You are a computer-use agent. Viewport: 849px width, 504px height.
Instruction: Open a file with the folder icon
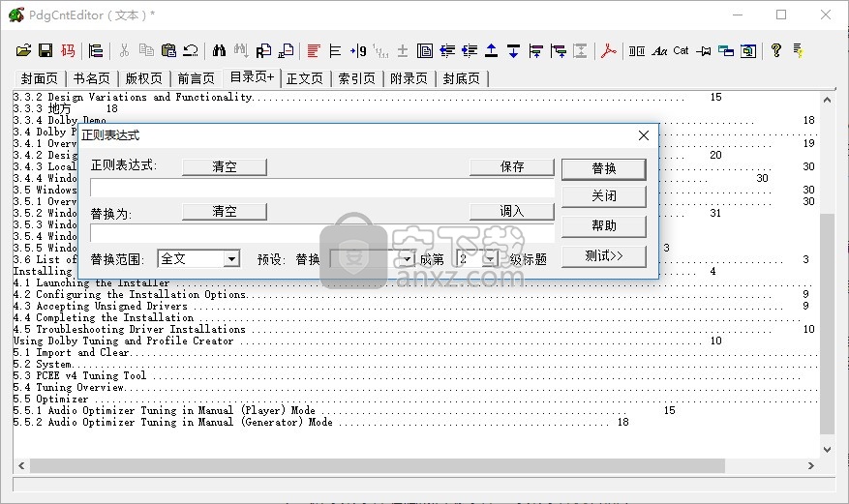pyautogui.click(x=23, y=51)
